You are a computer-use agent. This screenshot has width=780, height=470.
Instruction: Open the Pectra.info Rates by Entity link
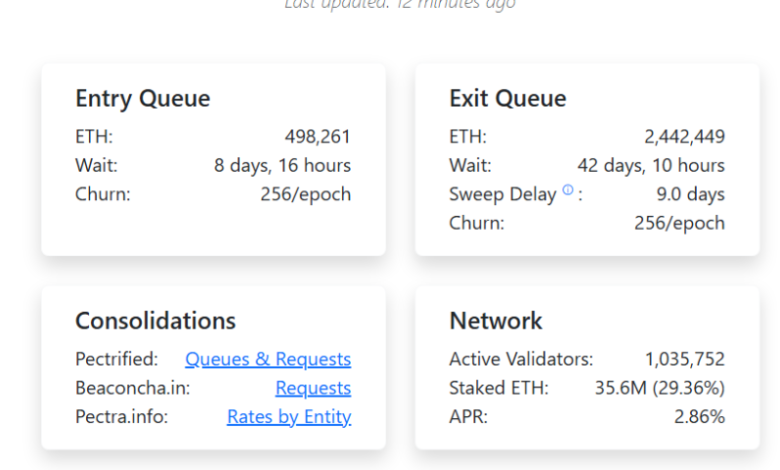[x=289, y=417]
